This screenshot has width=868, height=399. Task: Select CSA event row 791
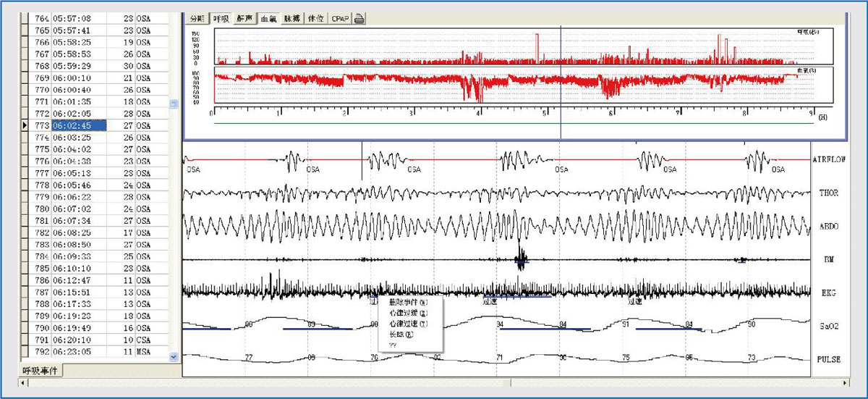[94, 339]
